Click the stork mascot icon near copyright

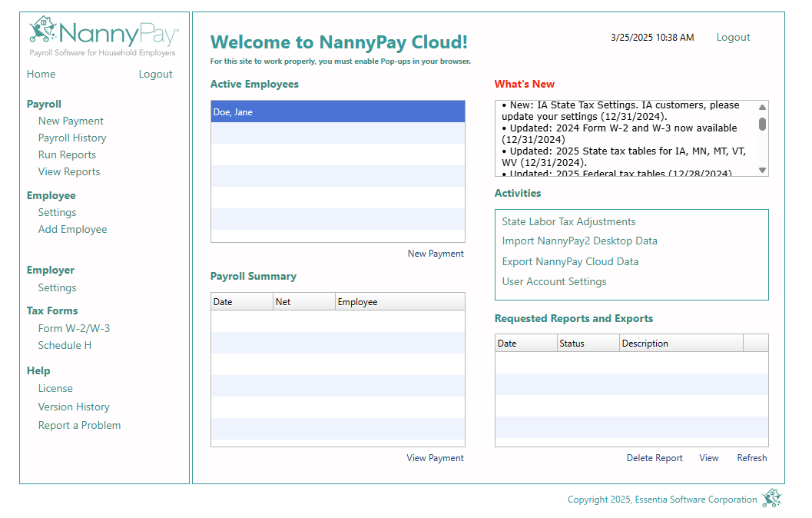click(771, 499)
